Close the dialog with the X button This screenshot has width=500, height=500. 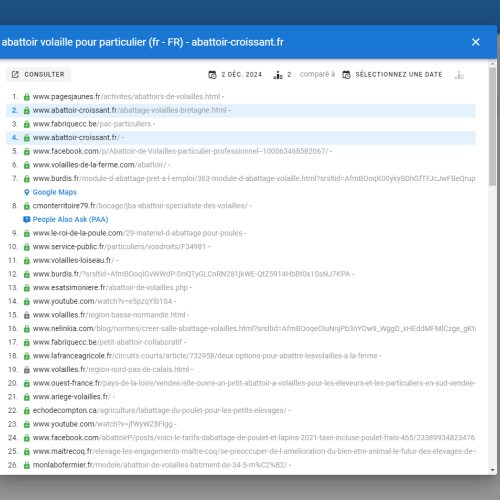tap(476, 42)
